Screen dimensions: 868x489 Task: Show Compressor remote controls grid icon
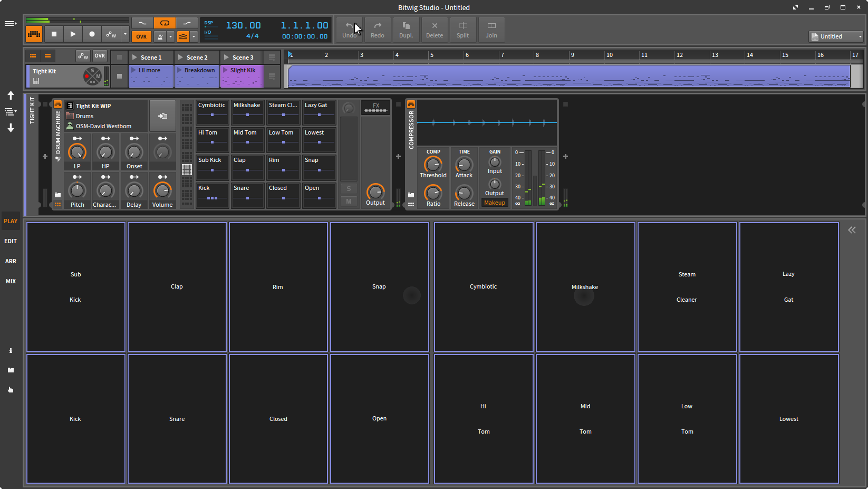tap(411, 204)
